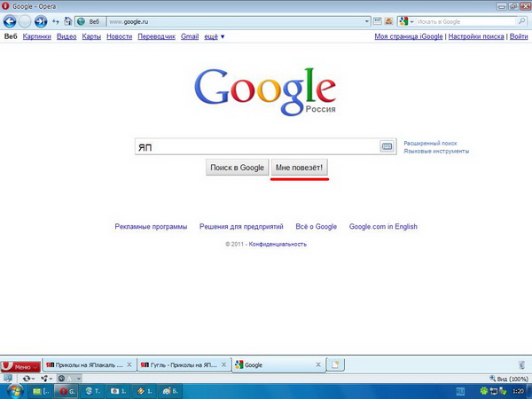Close the 'Приколы на ЯПлакаль' tab

[129, 364]
